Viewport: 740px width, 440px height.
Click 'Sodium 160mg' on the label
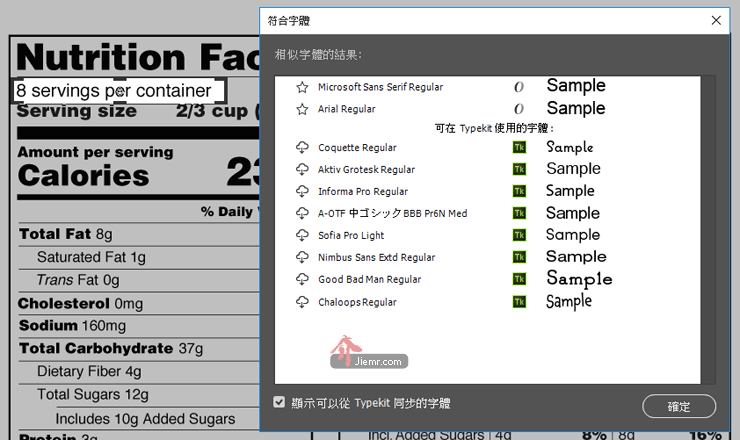[72, 326]
